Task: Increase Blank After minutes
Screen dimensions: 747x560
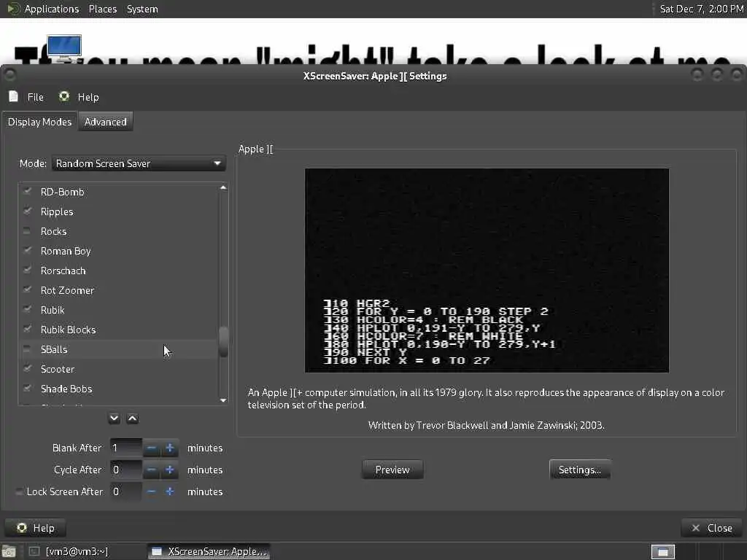Action: coord(169,448)
